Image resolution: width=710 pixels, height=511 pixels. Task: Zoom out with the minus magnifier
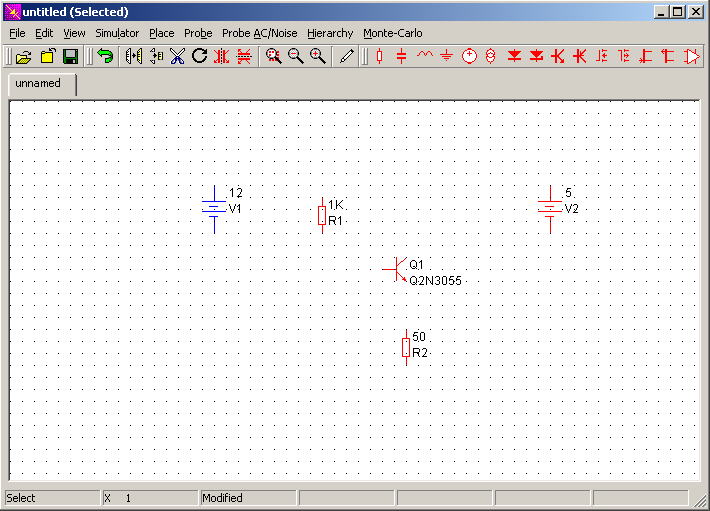296,57
